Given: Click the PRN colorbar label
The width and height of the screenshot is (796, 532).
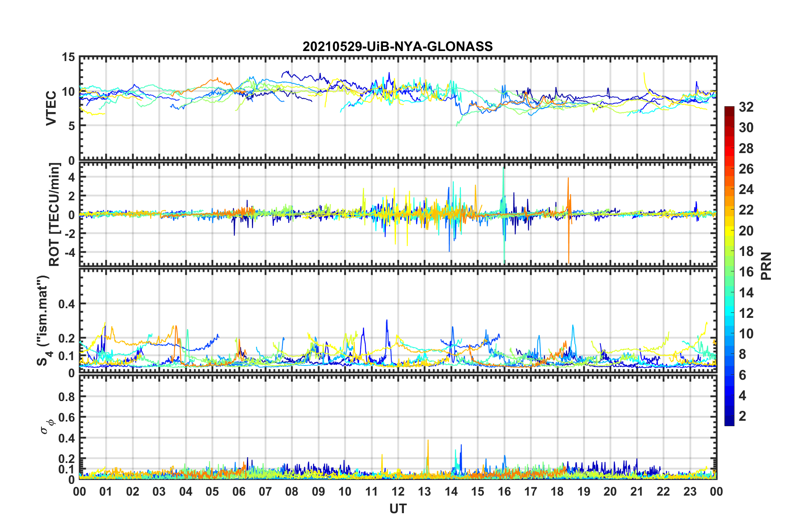Looking at the screenshot, I should point(766,266).
